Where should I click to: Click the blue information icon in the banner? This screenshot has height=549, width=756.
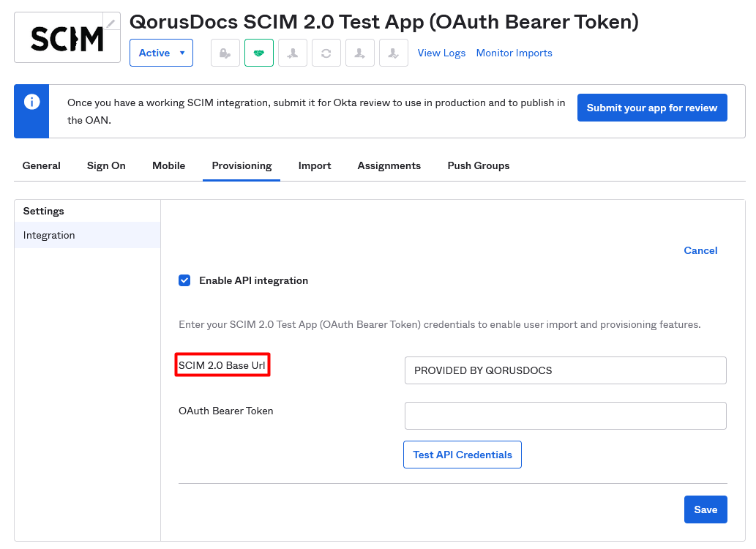coord(31,102)
